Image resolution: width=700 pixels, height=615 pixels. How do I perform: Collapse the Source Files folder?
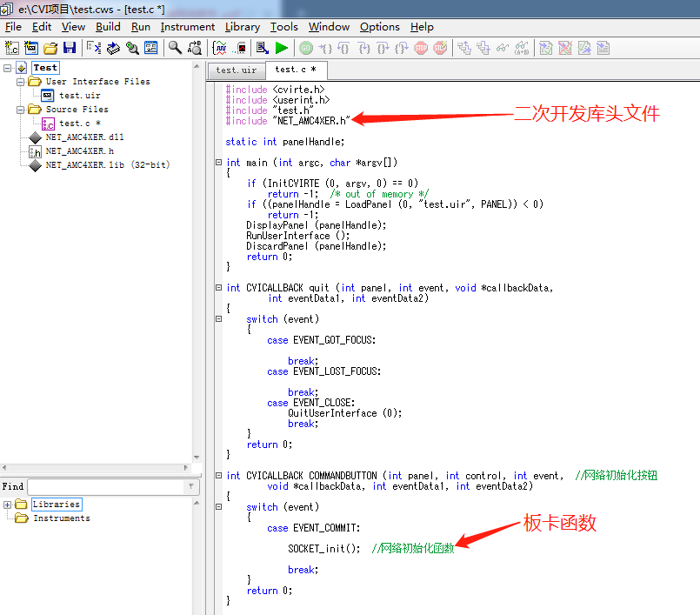click(x=21, y=110)
